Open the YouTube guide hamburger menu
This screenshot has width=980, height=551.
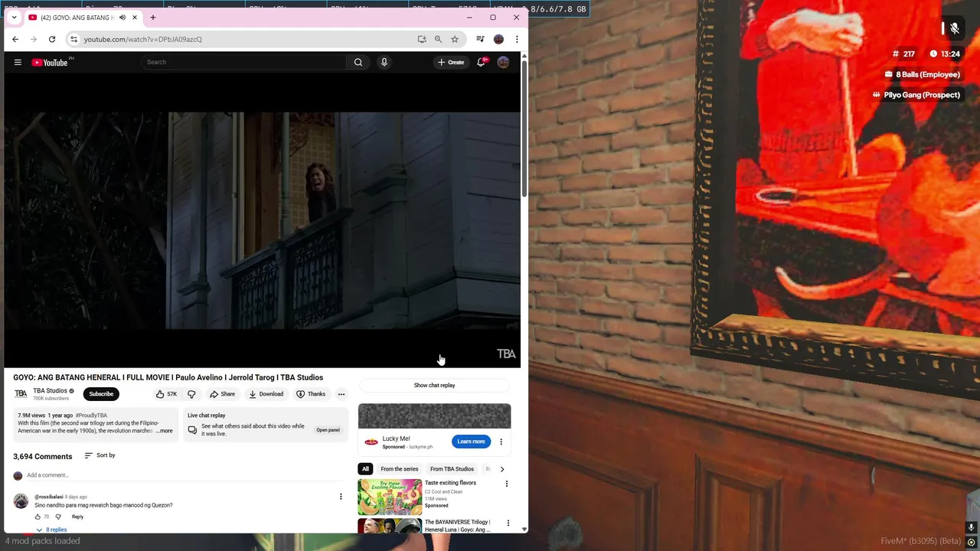click(18, 62)
